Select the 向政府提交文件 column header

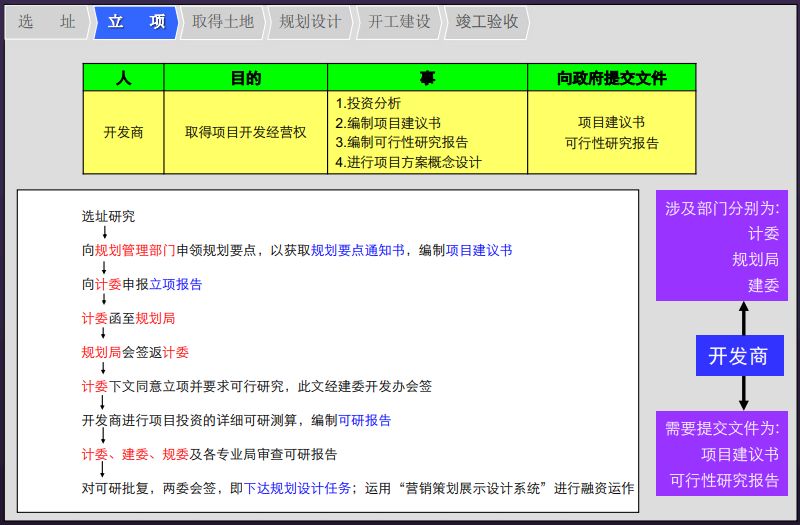[x=611, y=78]
